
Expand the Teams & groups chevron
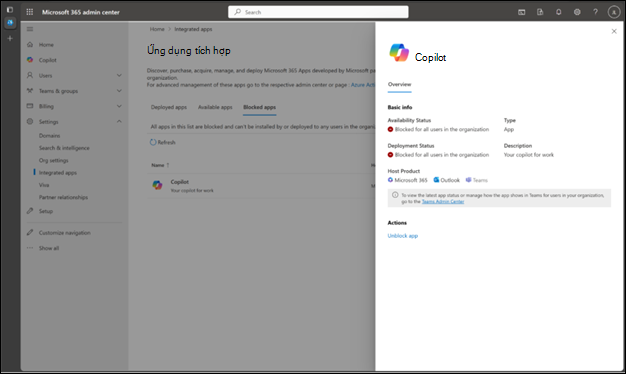click(119, 91)
